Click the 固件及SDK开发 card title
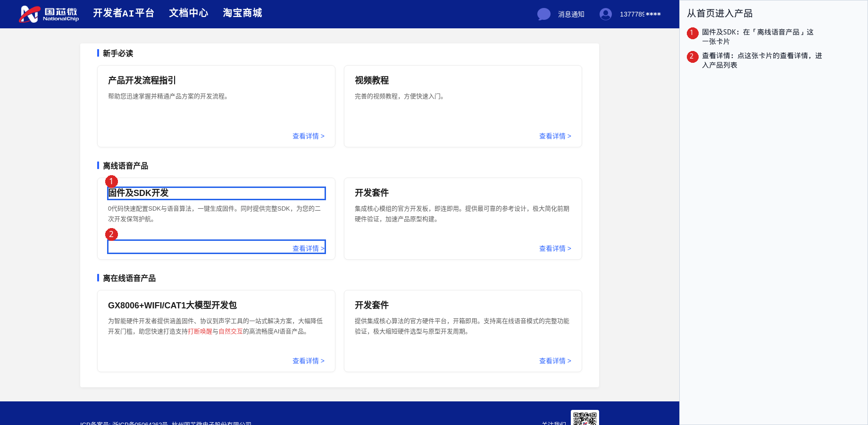Image resolution: width=868 pixels, height=425 pixels. pos(139,193)
